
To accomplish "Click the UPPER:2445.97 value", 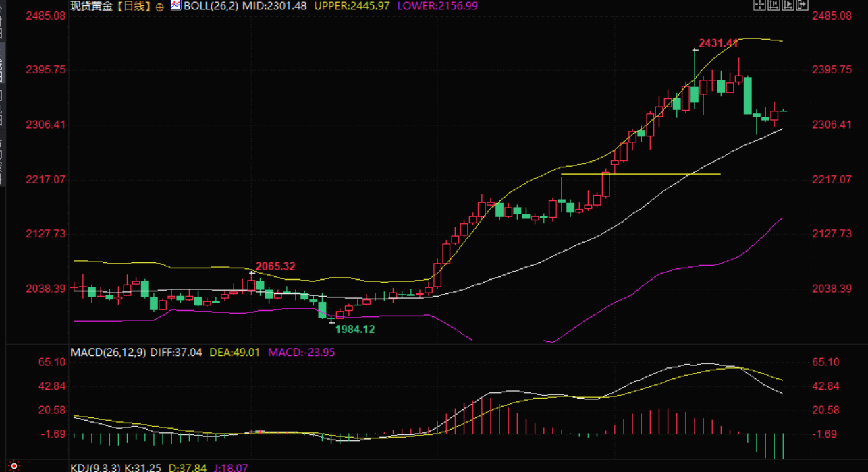I will pyautogui.click(x=352, y=6).
